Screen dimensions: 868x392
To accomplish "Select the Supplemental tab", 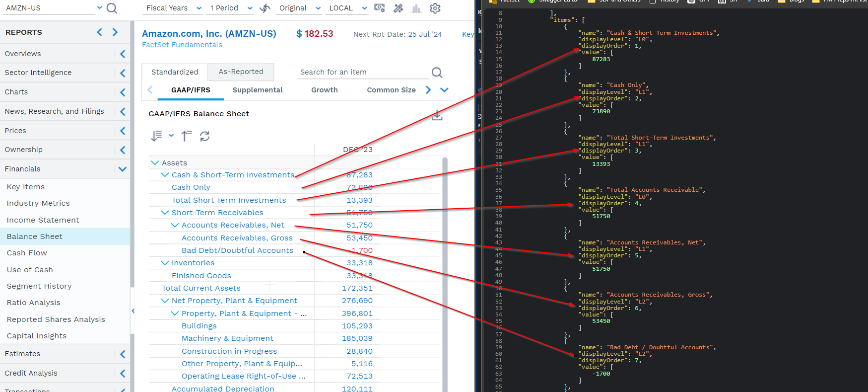I will click(x=258, y=90).
